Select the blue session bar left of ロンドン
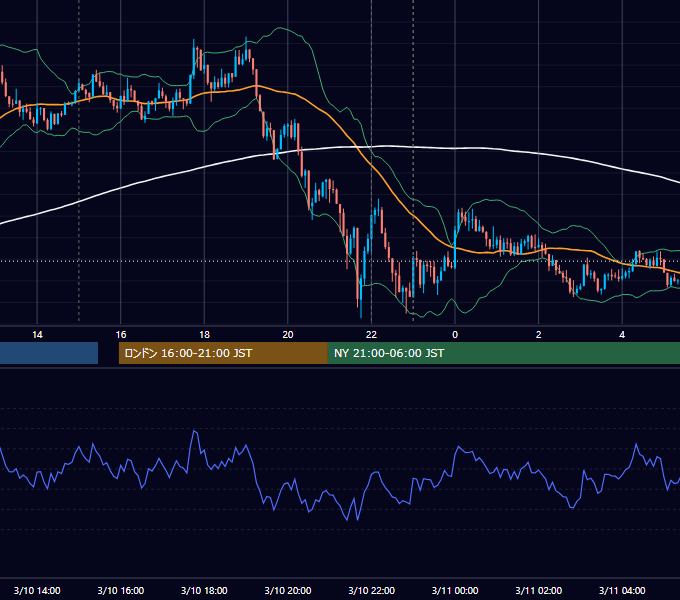Image resolution: width=680 pixels, height=600 pixels. (x=49, y=353)
